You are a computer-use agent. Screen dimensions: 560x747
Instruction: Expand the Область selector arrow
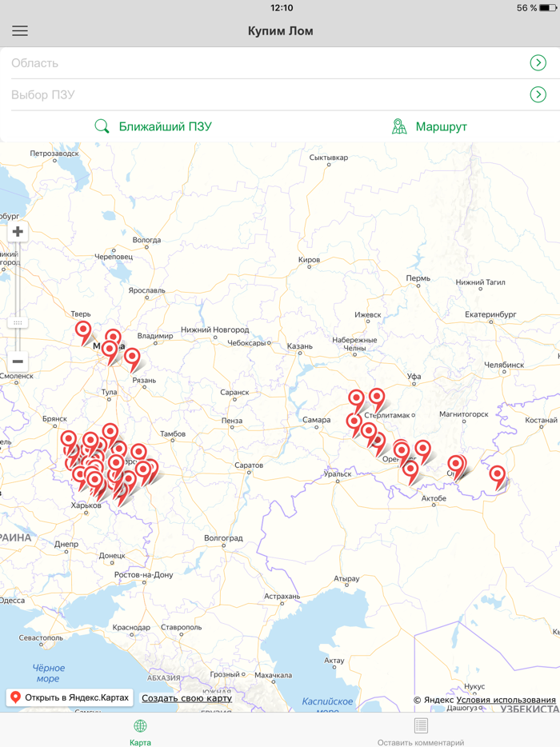tap(538, 63)
